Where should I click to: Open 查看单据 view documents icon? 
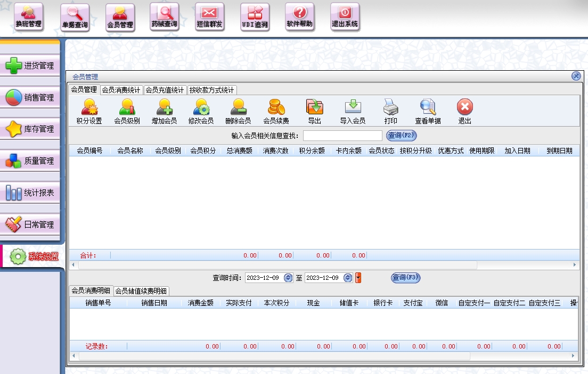tap(428, 107)
